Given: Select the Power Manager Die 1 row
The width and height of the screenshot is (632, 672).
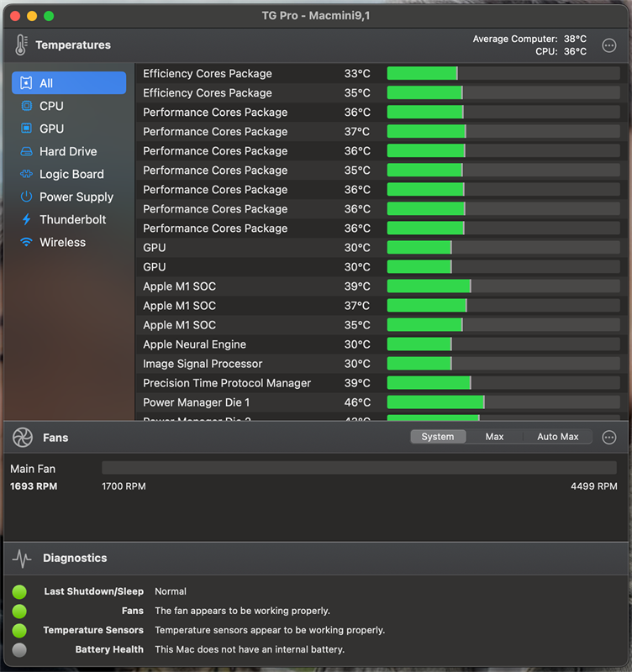Looking at the screenshot, I should (377, 402).
